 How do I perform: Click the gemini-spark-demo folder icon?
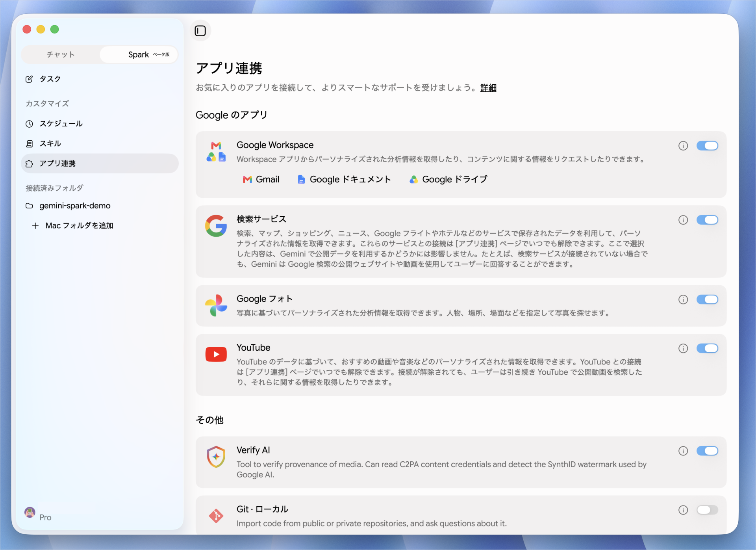pyautogui.click(x=29, y=206)
